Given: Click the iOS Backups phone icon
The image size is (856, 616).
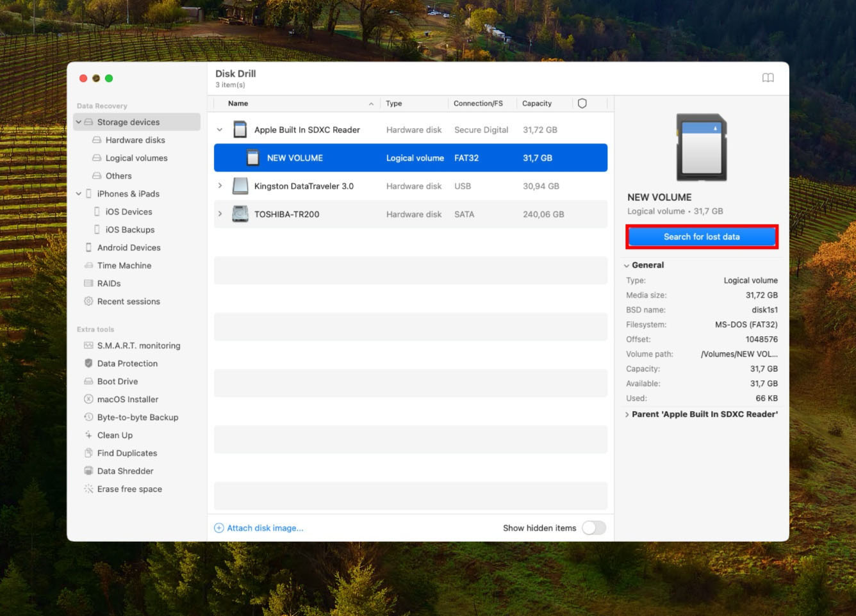Looking at the screenshot, I should [97, 230].
